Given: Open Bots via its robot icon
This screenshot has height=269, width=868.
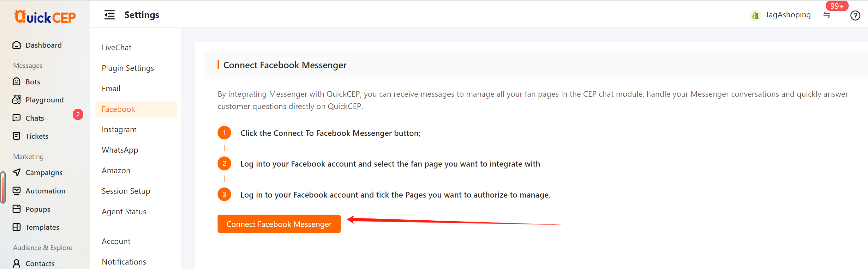Looking at the screenshot, I should click(x=16, y=82).
